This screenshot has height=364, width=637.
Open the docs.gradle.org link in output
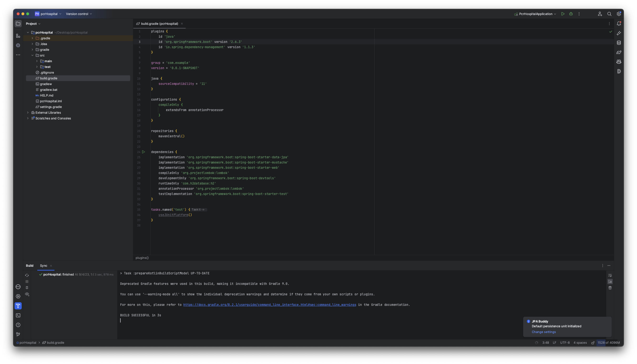pyautogui.click(x=269, y=305)
